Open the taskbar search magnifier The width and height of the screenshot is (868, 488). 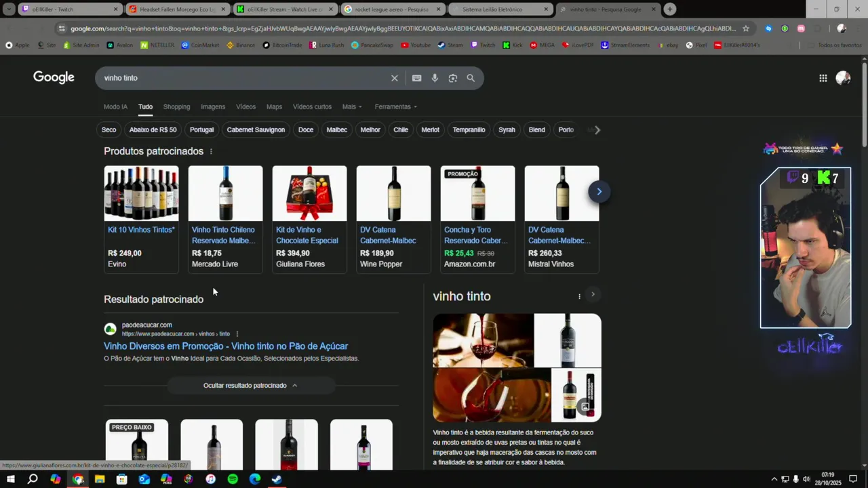(x=33, y=479)
